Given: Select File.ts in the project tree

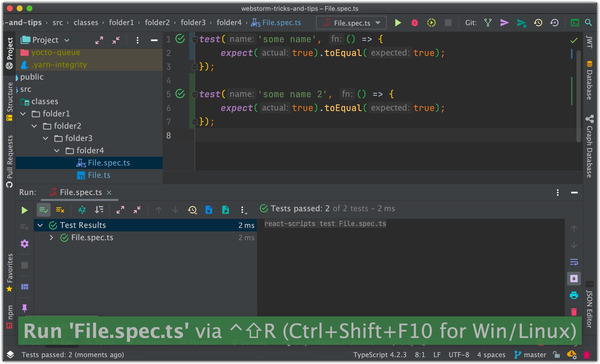Looking at the screenshot, I should click(99, 175).
